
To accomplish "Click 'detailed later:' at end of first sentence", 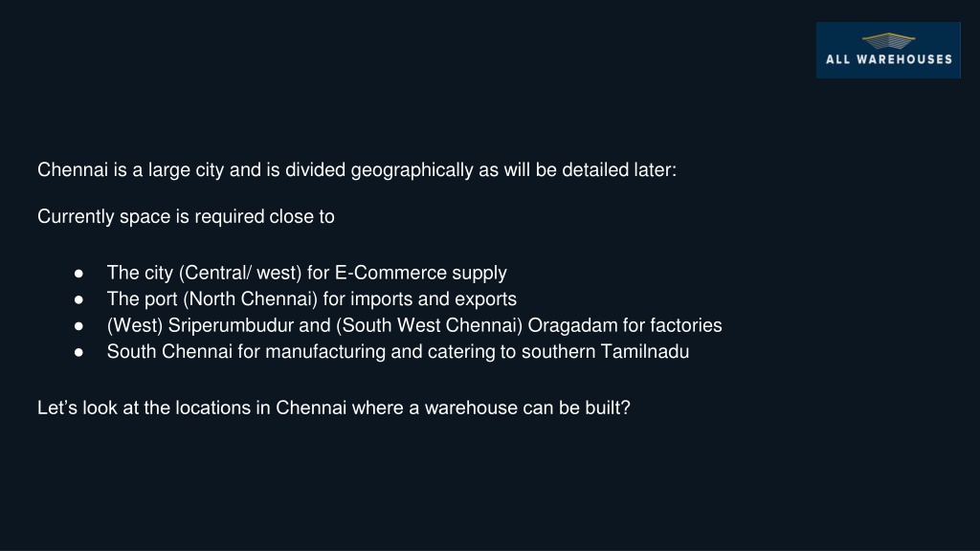I will [619, 170].
